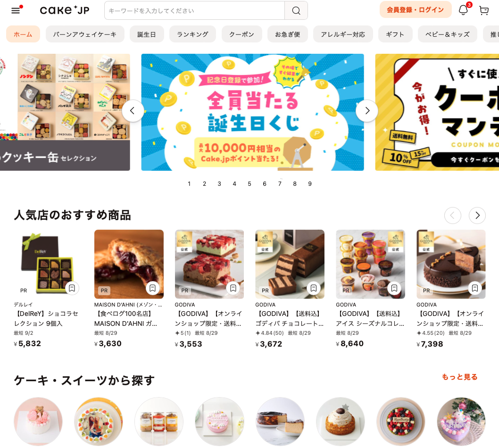The height and width of the screenshot is (448, 499).
Task: Toggle bookmark on GODIVA ice cream collection
Action: point(394,288)
